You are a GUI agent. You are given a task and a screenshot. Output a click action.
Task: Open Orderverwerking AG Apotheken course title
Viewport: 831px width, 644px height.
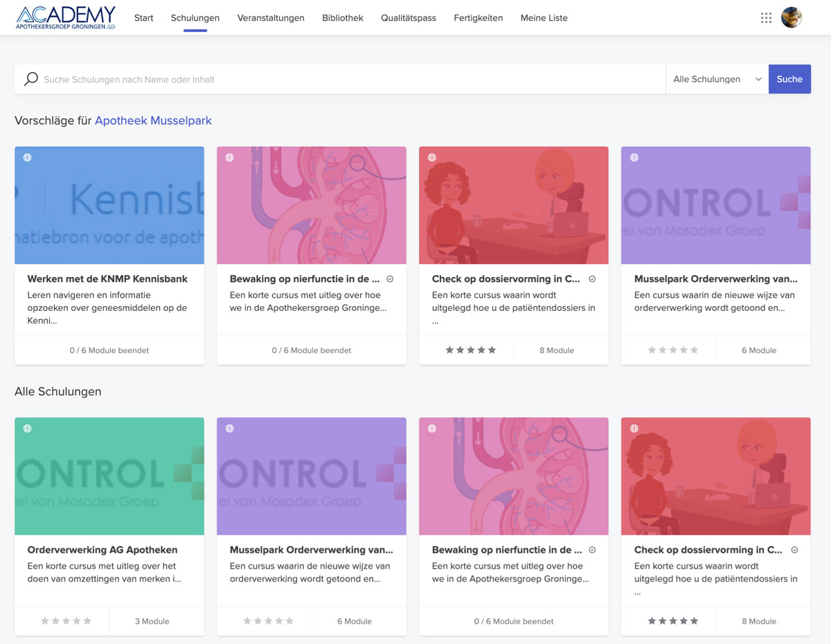[102, 550]
